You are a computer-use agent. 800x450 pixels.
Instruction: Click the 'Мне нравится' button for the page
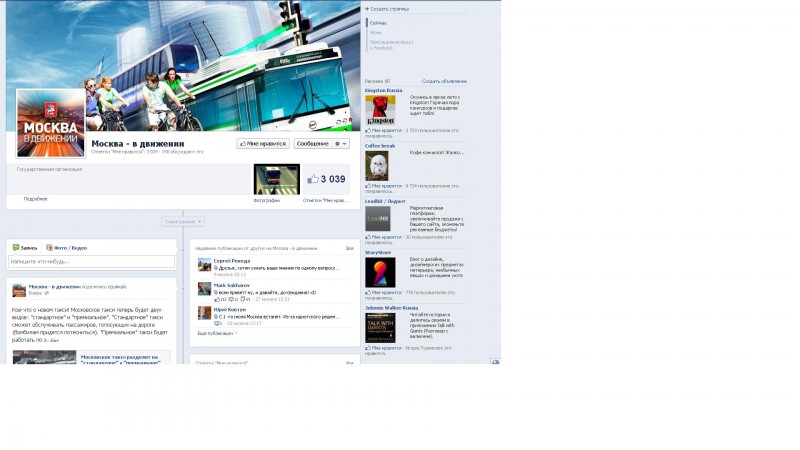click(x=263, y=144)
